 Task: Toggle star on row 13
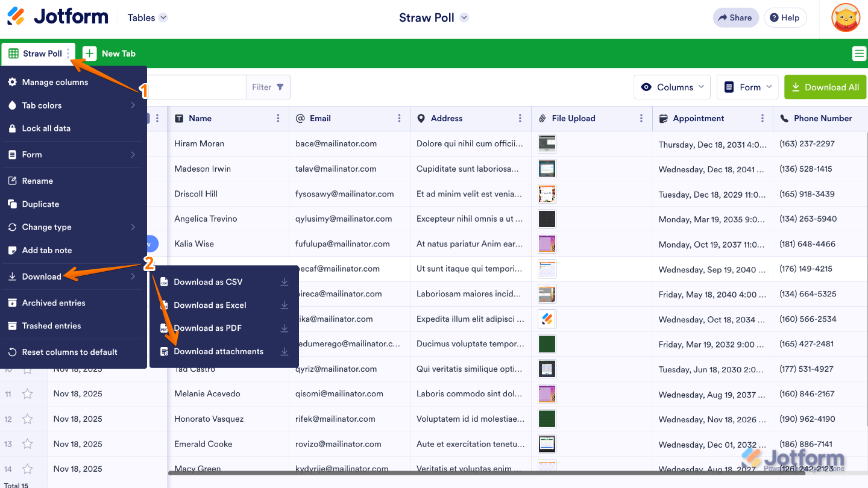coord(27,444)
